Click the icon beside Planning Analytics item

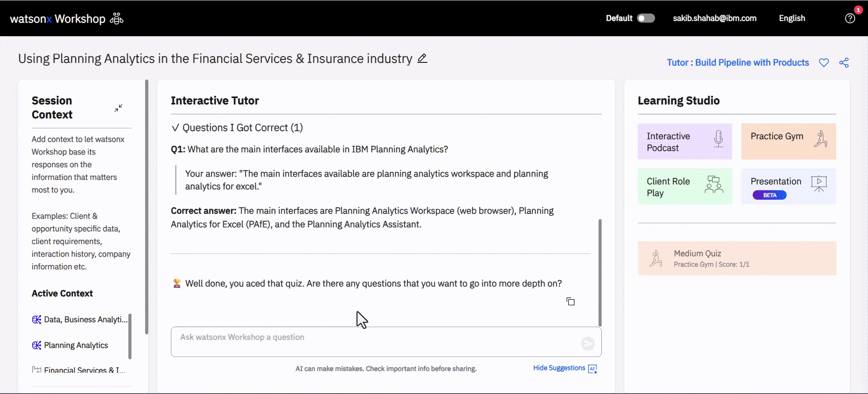[x=37, y=345]
